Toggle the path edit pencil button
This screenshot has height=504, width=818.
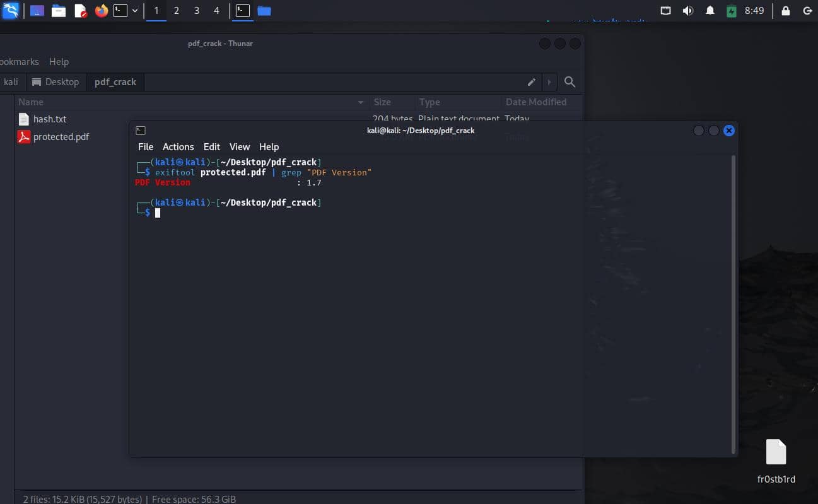pyautogui.click(x=532, y=82)
